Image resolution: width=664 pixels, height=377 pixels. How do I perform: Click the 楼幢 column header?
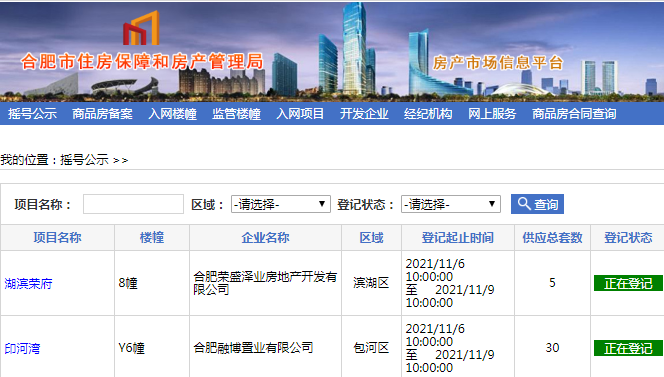(152, 238)
